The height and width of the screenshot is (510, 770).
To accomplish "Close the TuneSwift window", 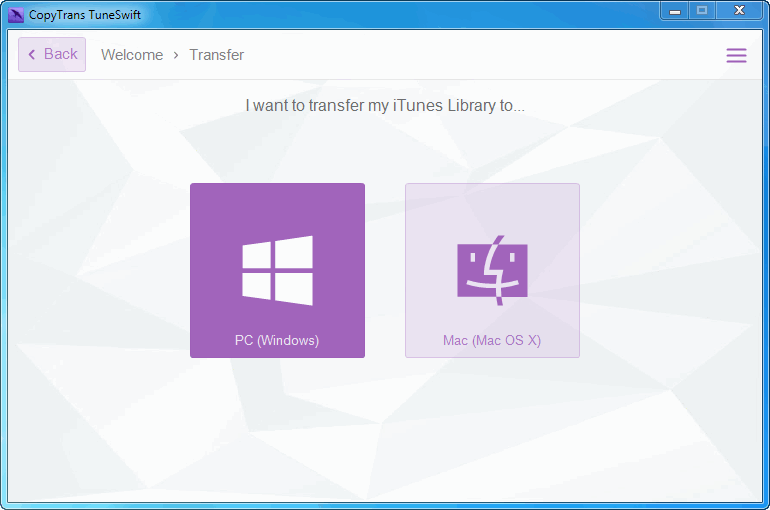I will (739, 11).
